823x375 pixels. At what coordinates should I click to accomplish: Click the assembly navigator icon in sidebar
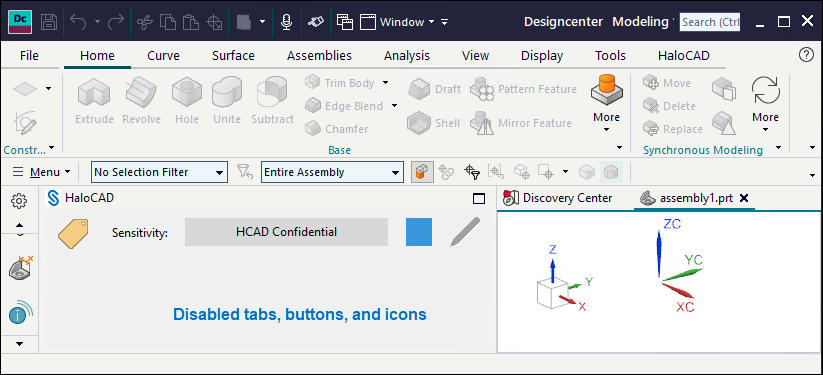pyautogui.click(x=21, y=268)
